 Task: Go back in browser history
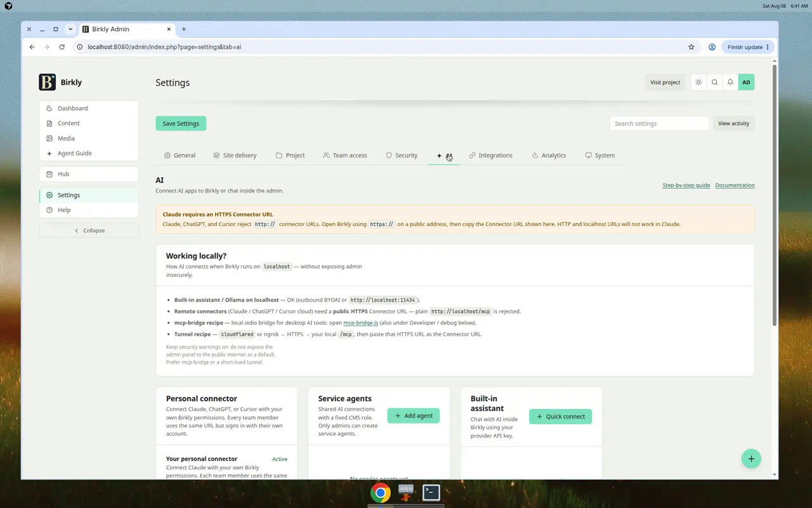[x=32, y=47]
